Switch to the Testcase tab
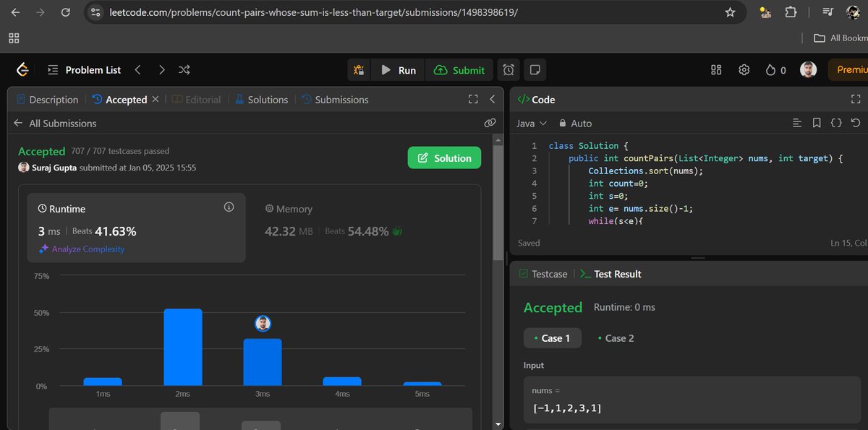The height and width of the screenshot is (430, 868). click(x=543, y=274)
